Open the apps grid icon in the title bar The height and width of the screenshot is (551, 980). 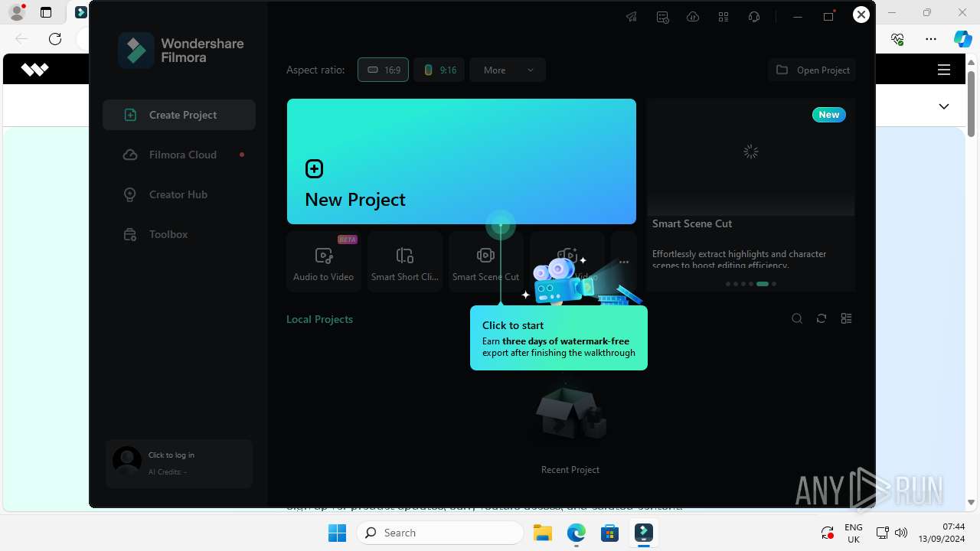point(724,17)
